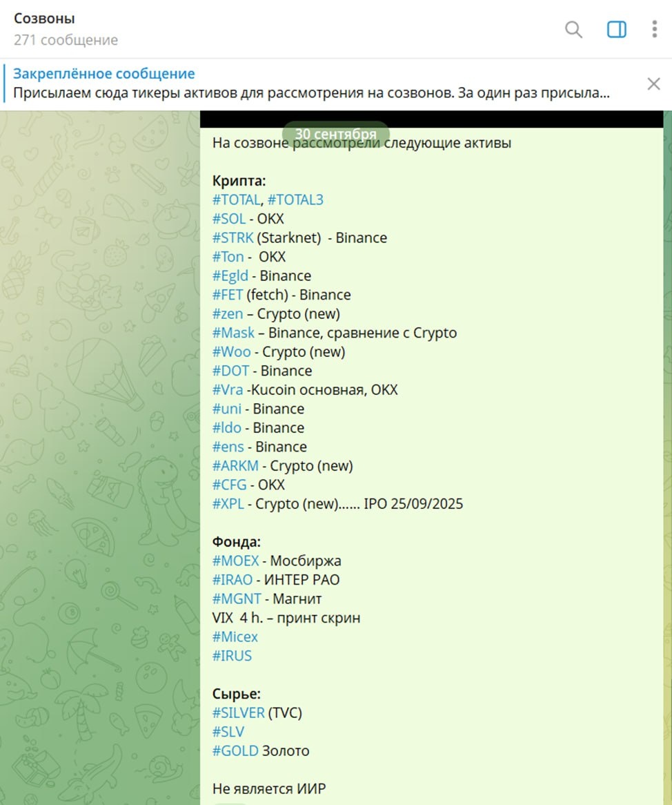Click text Мосбиржа
Screen dimensions: 672x805
[x=306, y=561]
